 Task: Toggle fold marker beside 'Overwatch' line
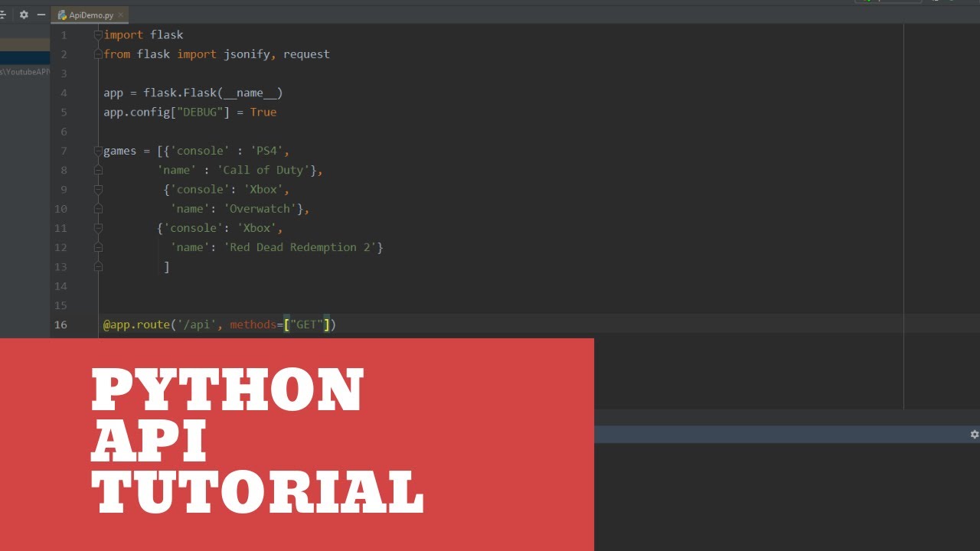point(98,208)
